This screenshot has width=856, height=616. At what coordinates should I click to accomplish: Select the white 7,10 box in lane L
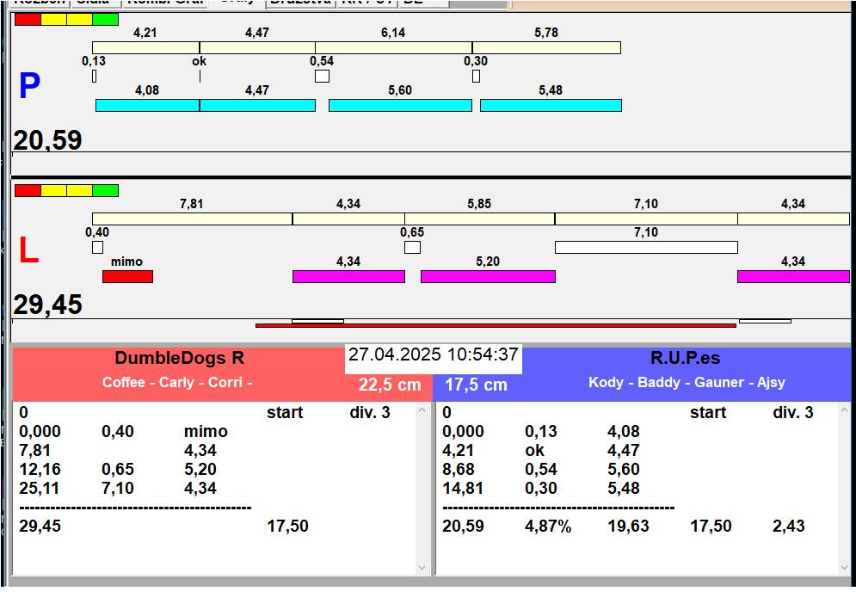(645, 247)
